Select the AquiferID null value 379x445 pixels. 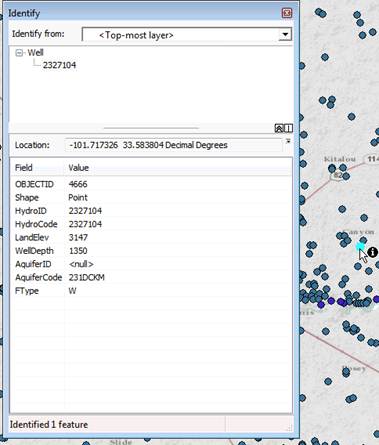pyautogui.click(x=81, y=264)
